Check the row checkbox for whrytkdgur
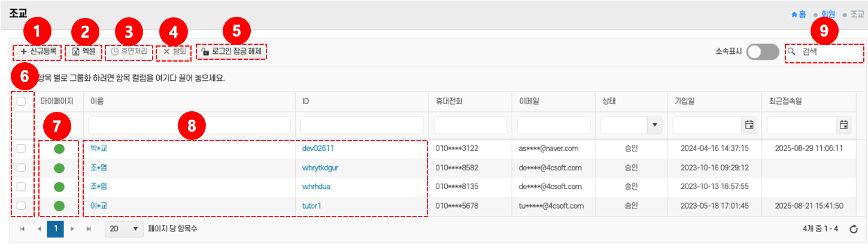The width and height of the screenshot is (868, 244). (x=21, y=168)
